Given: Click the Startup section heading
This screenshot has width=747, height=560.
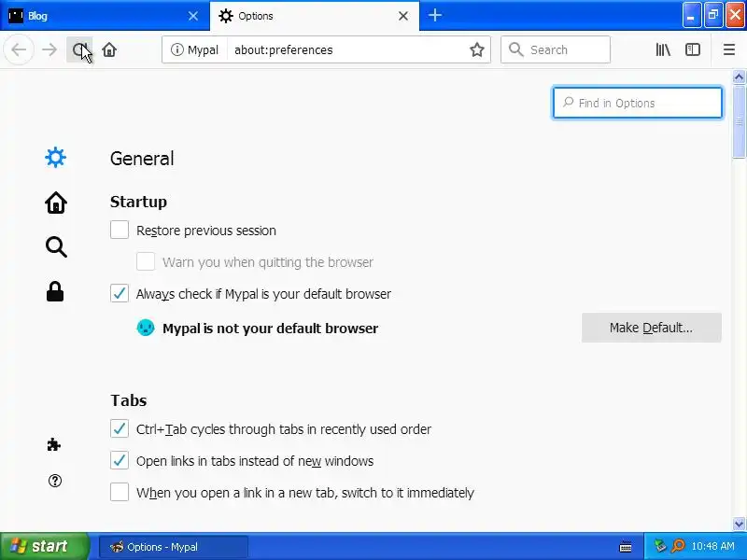Looking at the screenshot, I should coord(138,202).
